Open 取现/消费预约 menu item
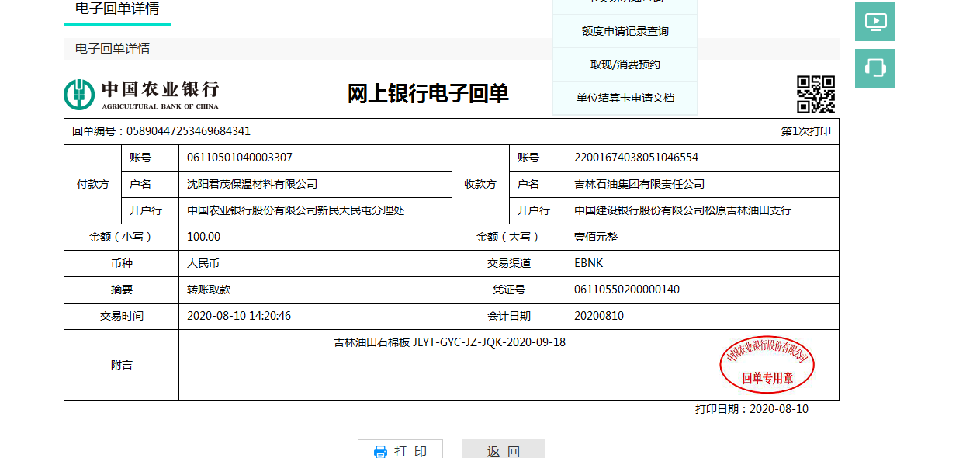Image resolution: width=980 pixels, height=458 pixels. pos(625,64)
